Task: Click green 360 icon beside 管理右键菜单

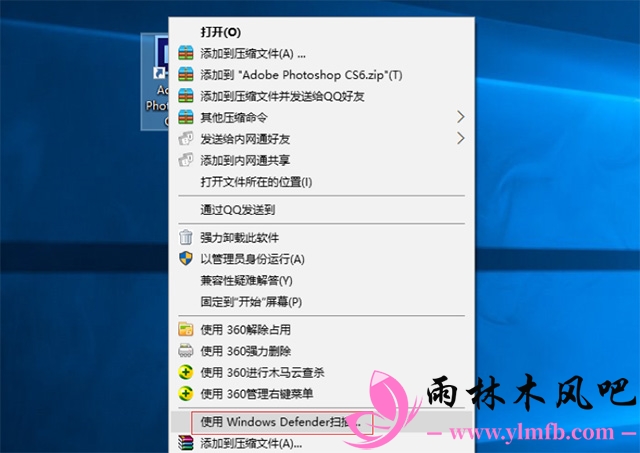Action: [x=186, y=393]
